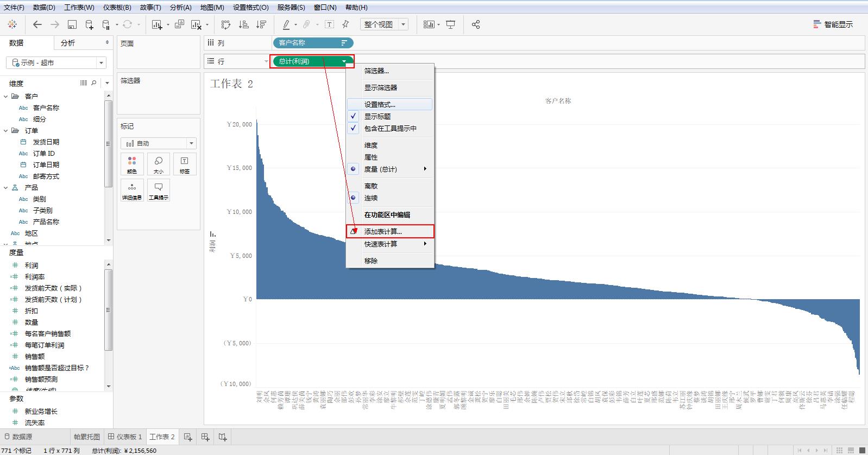The image size is (868, 455).
Task: Click the show/hide cards toolbar icon
Action: tap(429, 24)
